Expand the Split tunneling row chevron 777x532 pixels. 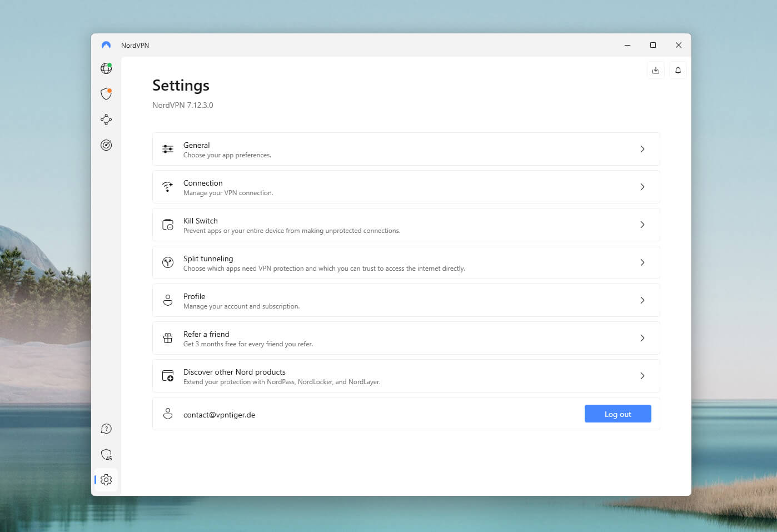point(642,262)
